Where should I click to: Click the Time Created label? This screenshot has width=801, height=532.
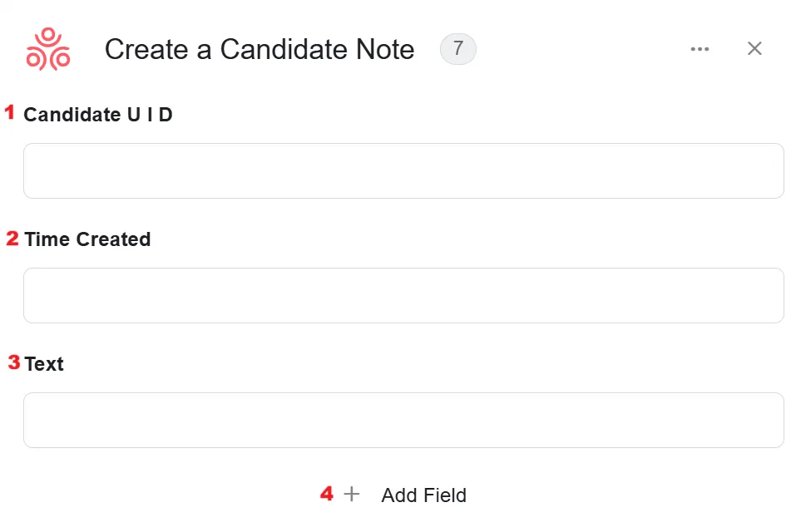tap(87, 239)
